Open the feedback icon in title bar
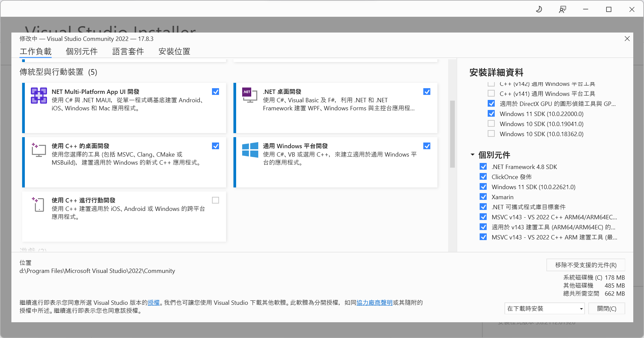Image resolution: width=644 pixels, height=338 pixels. [x=562, y=9]
